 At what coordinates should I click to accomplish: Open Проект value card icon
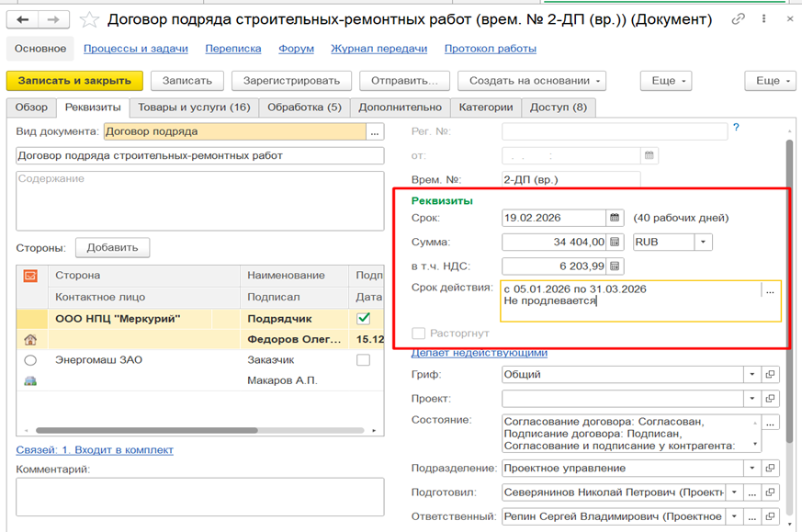click(770, 399)
